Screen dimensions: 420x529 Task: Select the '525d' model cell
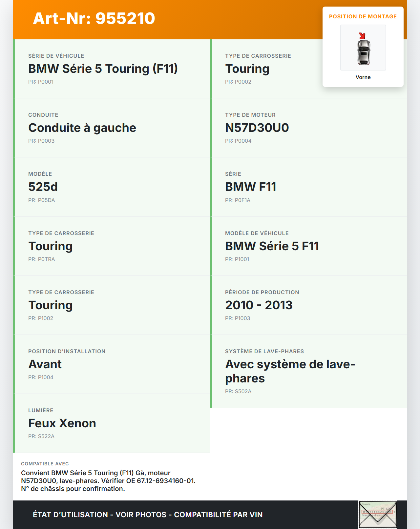pos(43,187)
